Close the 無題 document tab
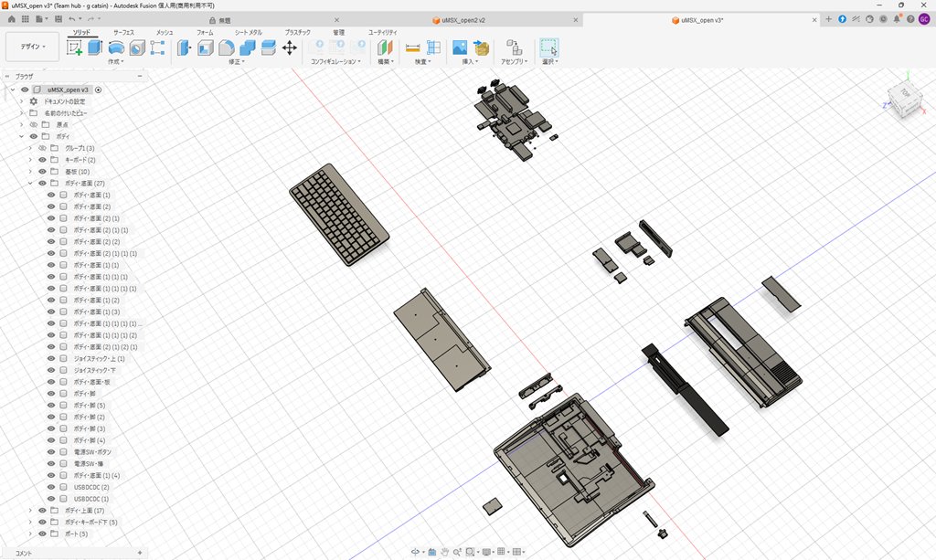Viewport: 936px width, 560px height. point(336,20)
